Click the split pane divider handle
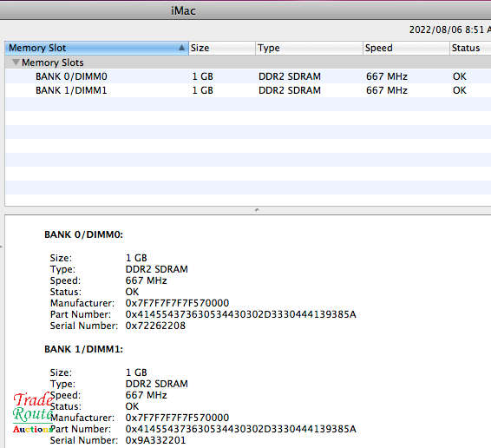The image size is (491, 448). (257, 210)
